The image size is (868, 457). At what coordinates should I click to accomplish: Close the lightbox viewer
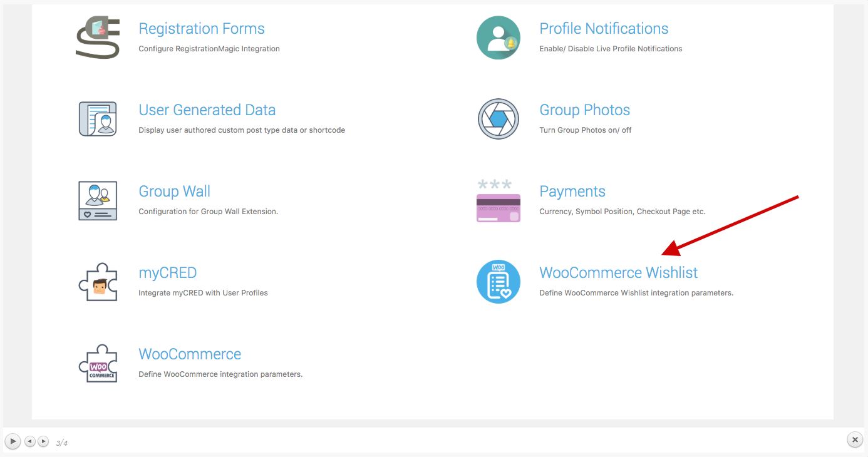point(855,440)
